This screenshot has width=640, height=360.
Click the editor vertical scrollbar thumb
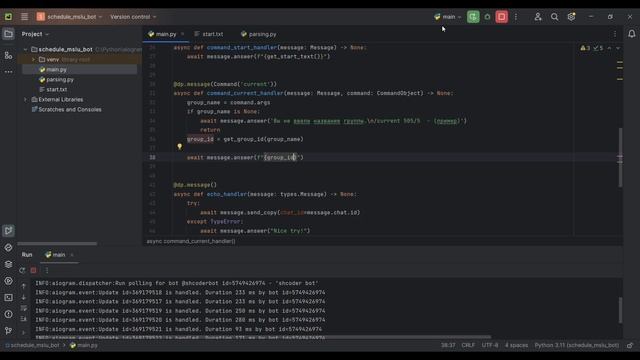point(620,157)
